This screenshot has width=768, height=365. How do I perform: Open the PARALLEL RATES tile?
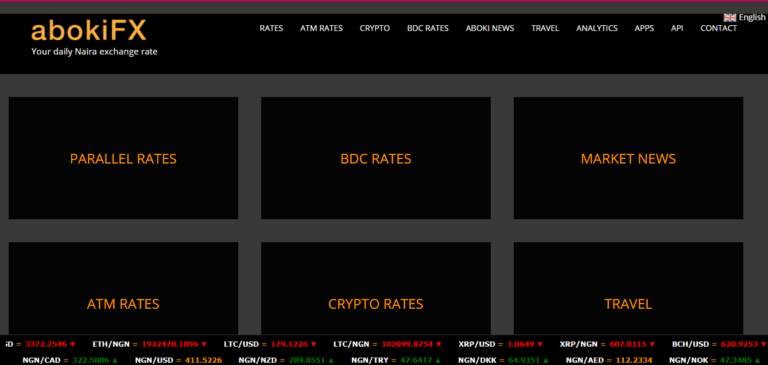123,158
